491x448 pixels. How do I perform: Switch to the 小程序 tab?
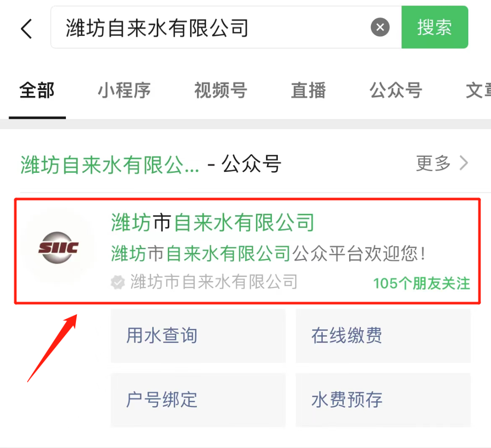(x=124, y=91)
